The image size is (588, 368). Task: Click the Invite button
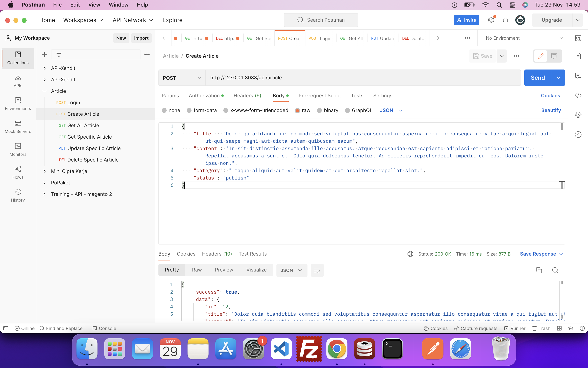(x=466, y=20)
